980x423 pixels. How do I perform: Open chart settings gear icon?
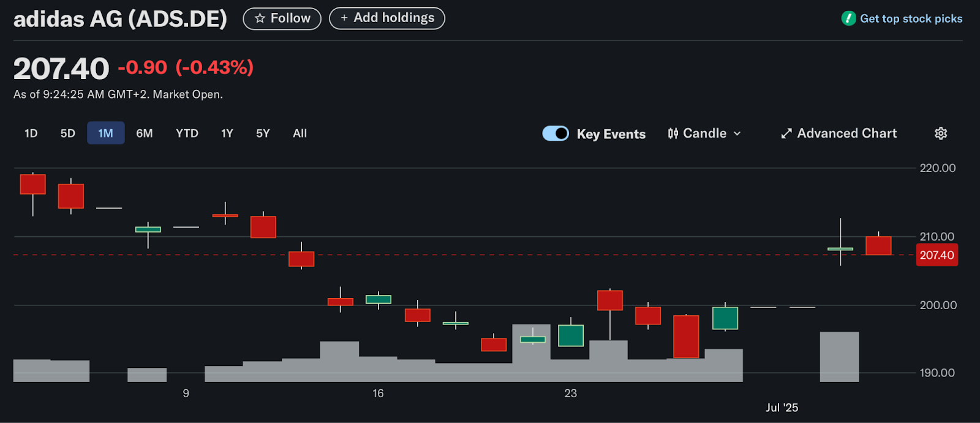941,133
